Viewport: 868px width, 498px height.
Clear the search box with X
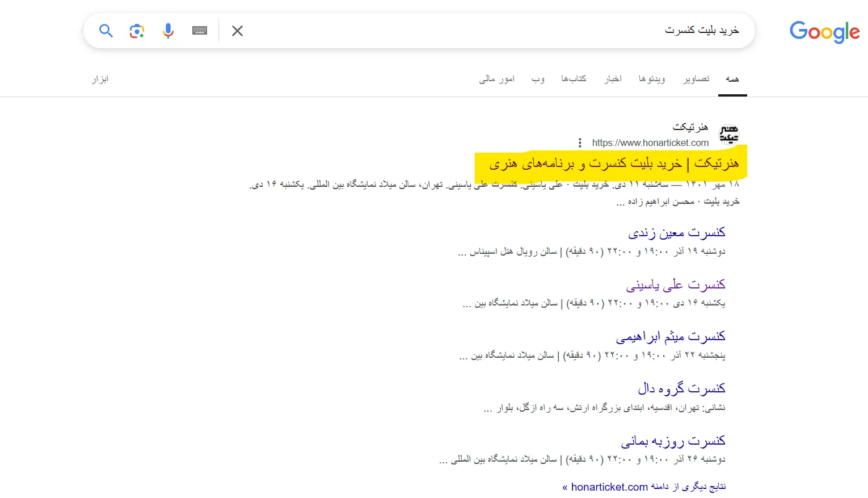(237, 31)
